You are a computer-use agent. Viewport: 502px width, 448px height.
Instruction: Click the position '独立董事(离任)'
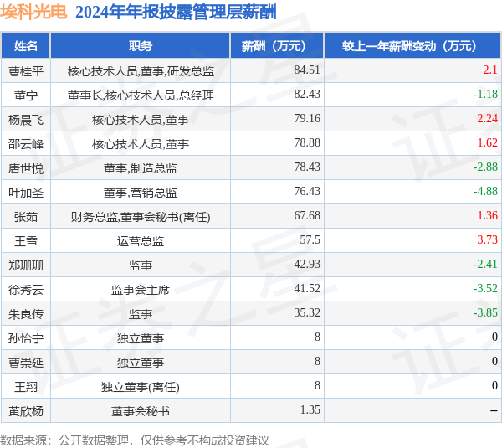pos(141,387)
